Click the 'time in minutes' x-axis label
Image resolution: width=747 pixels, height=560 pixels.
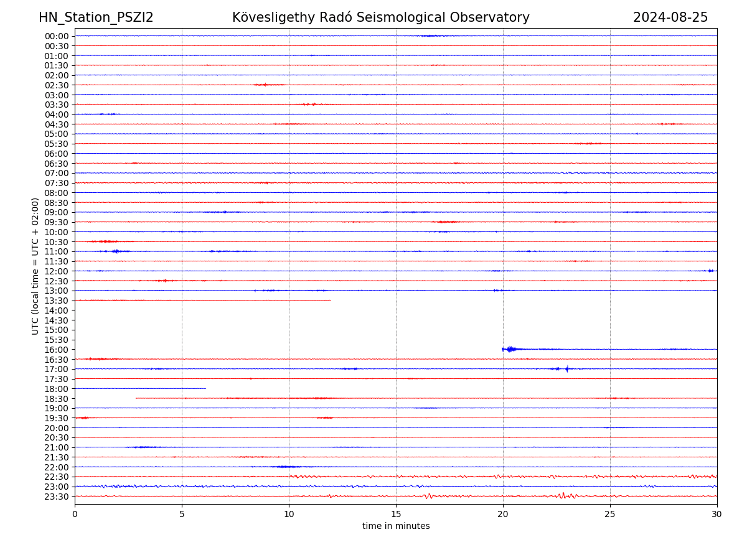click(396, 526)
